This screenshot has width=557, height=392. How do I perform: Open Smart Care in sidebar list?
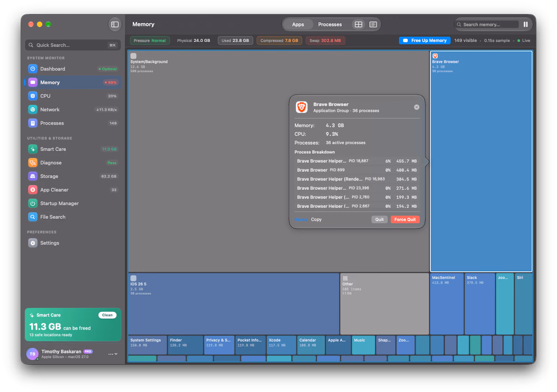(x=73, y=149)
